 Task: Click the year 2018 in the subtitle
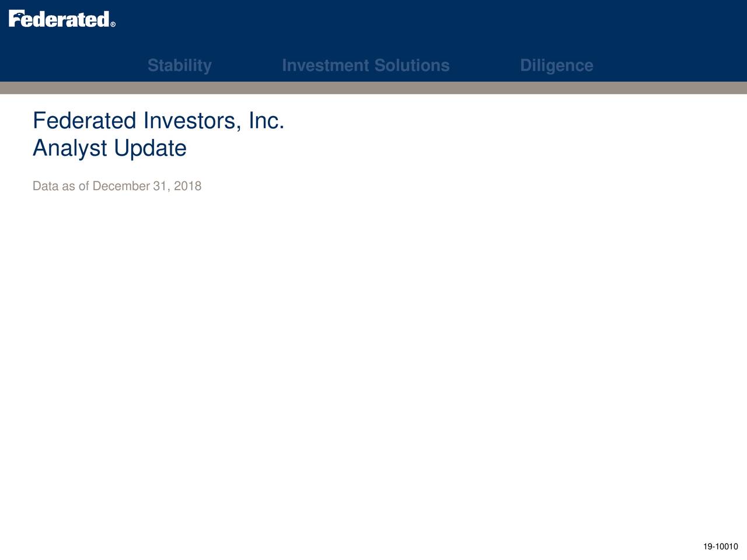pyautogui.click(x=188, y=186)
